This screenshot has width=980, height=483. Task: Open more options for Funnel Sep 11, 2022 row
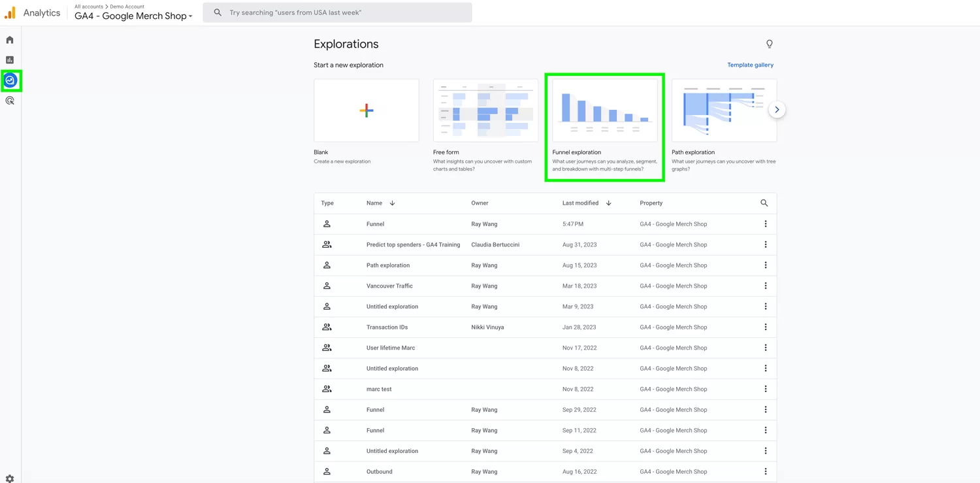tap(766, 430)
